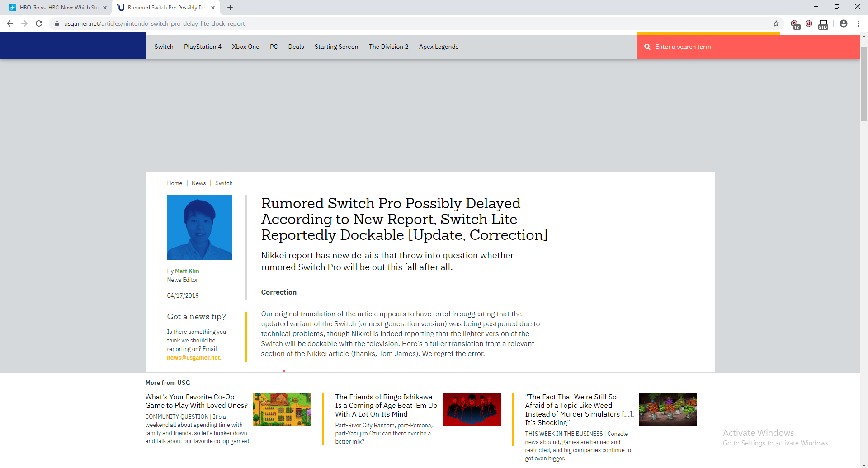Go to the PC section
Image resolution: width=868 pixels, height=468 pixels.
tap(274, 47)
